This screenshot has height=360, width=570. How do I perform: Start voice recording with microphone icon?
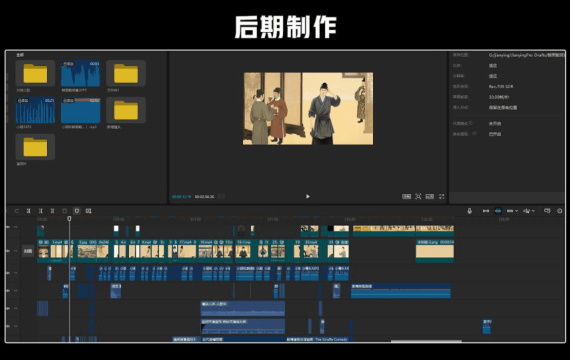click(469, 211)
